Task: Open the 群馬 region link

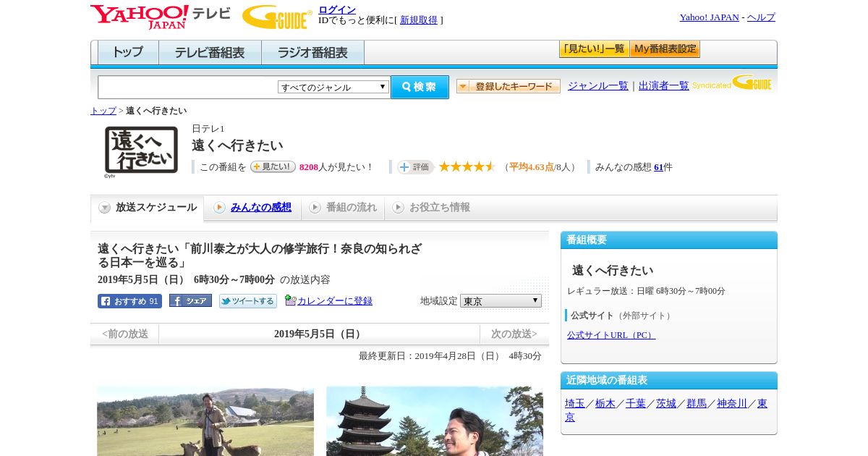Action: pyautogui.click(x=697, y=403)
